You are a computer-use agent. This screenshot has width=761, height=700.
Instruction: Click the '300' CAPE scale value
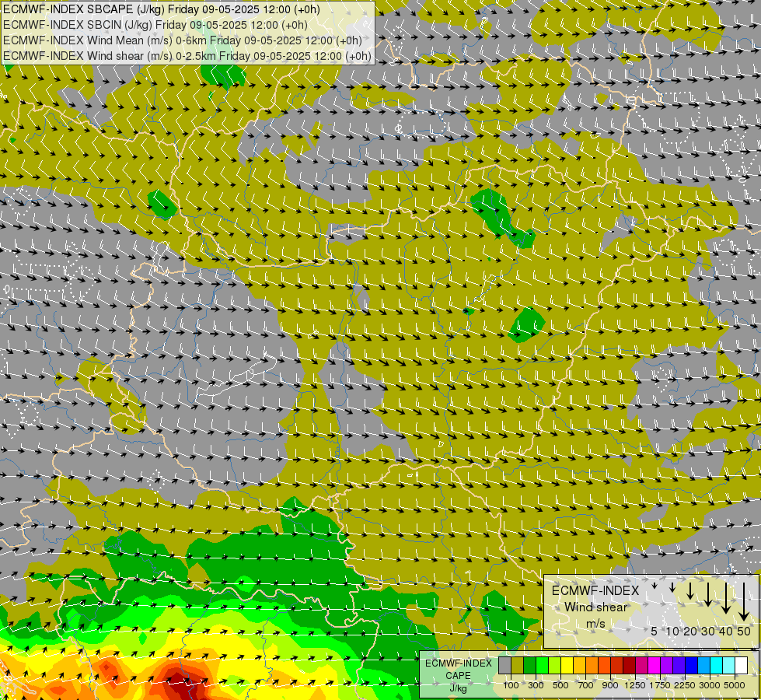tap(536, 685)
